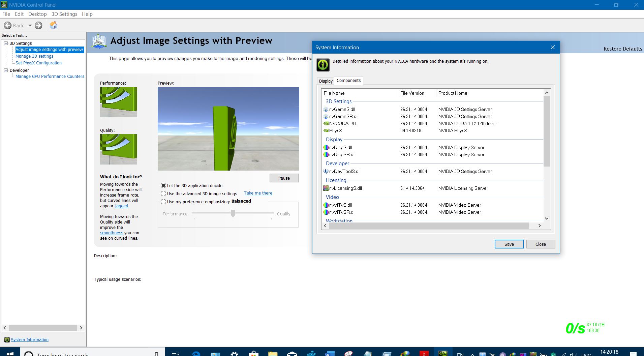Open the File menu
This screenshot has height=356, width=644.
pos(6,14)
